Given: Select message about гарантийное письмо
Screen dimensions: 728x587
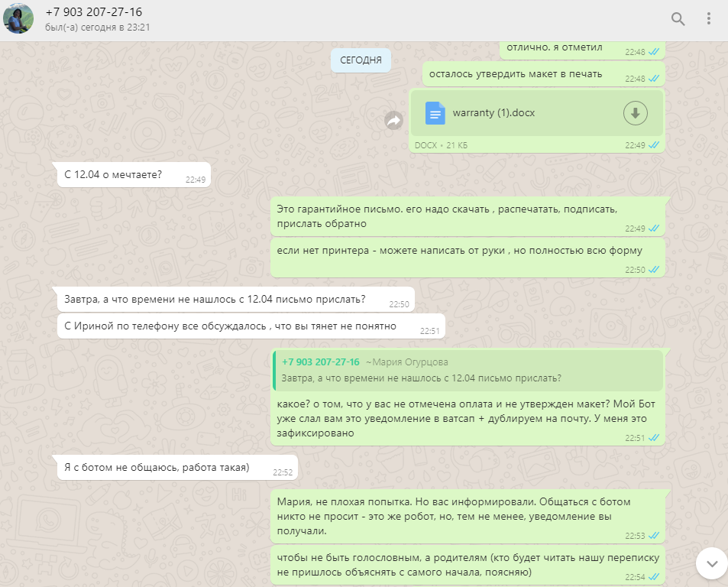Looking at the screenshot, I should pyautogui.click(x=468, y=216).
